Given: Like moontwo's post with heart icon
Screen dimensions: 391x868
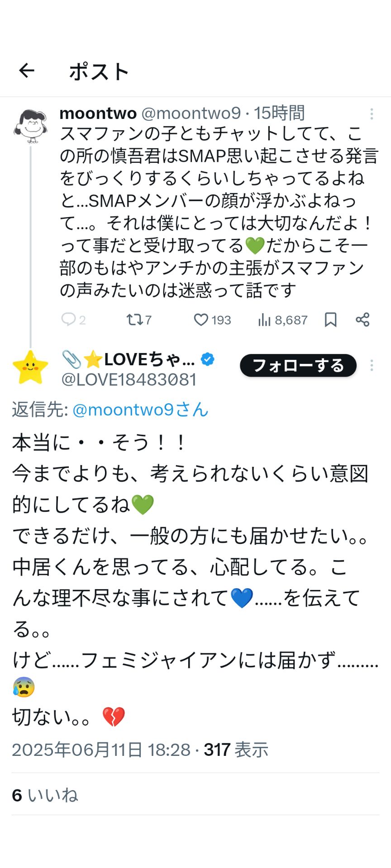Looking at the screenshot, I should tap(200, 320).
